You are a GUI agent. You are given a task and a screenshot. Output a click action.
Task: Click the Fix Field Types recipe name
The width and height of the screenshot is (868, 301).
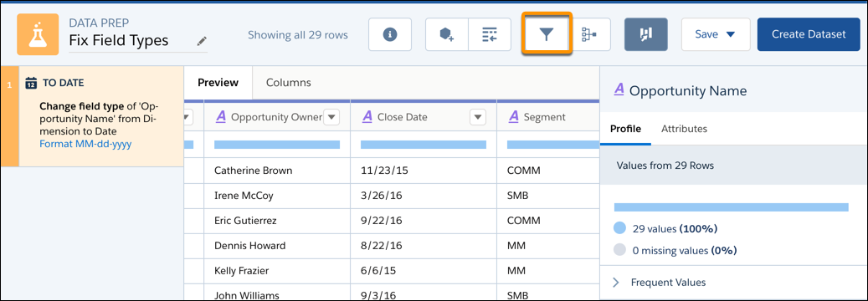point(119,40)
